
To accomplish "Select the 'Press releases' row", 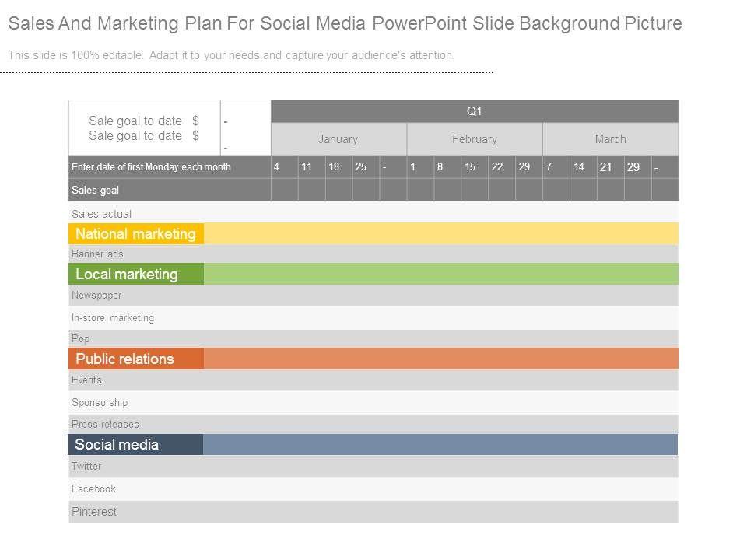I will [373, 424].
